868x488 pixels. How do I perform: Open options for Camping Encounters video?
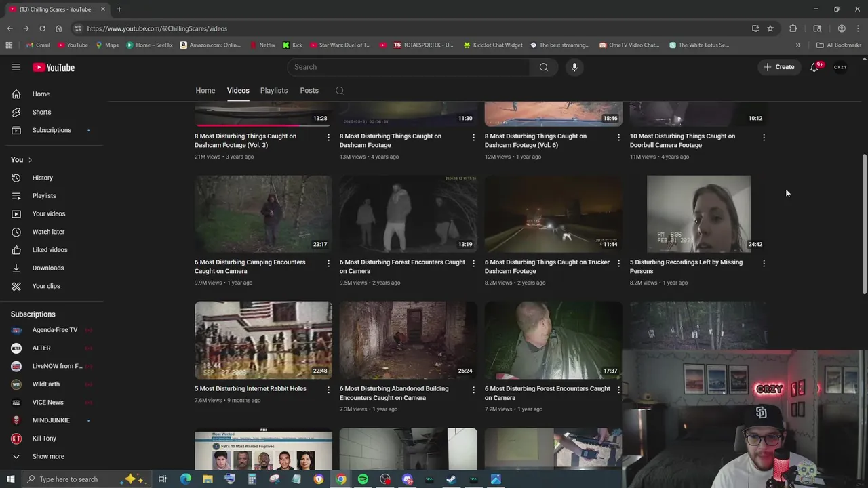tap(328, 263)
